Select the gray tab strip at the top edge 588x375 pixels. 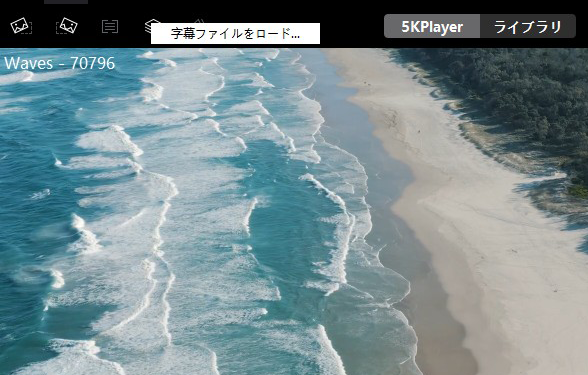66,2
